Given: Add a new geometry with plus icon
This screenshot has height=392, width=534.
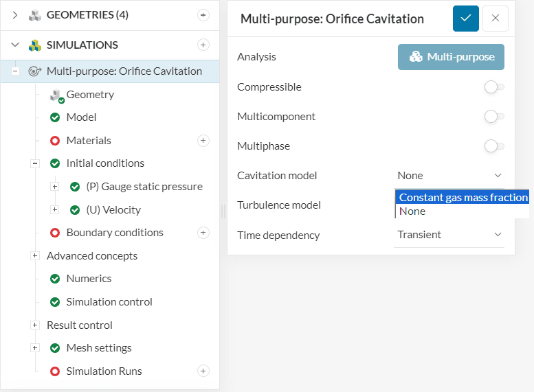Looking at the screenshot, I should [x=203, y=15].
